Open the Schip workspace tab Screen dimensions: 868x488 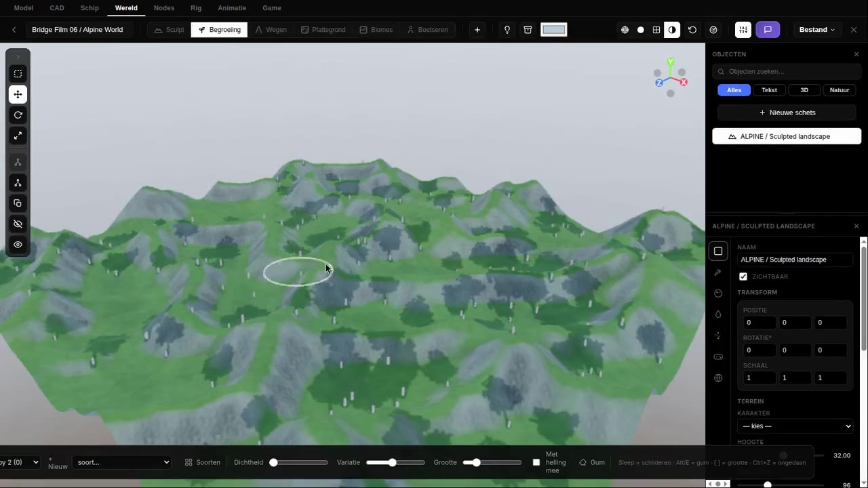point(90,8)
